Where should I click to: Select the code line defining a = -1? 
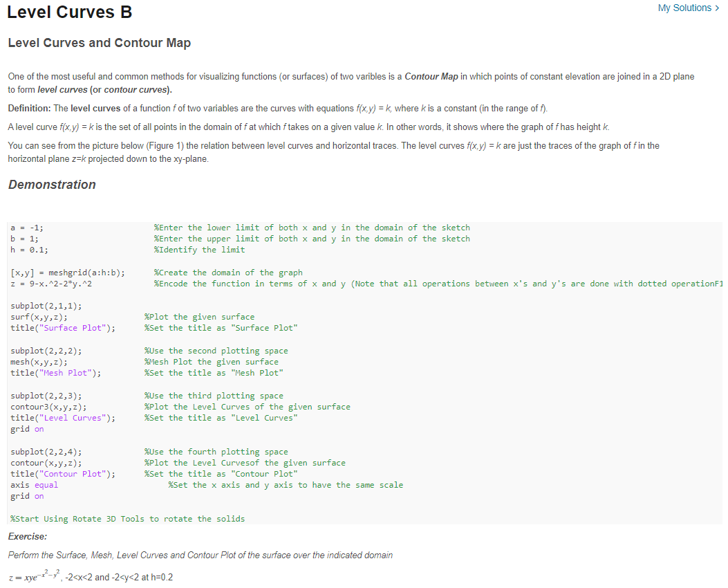click(26, 227)
